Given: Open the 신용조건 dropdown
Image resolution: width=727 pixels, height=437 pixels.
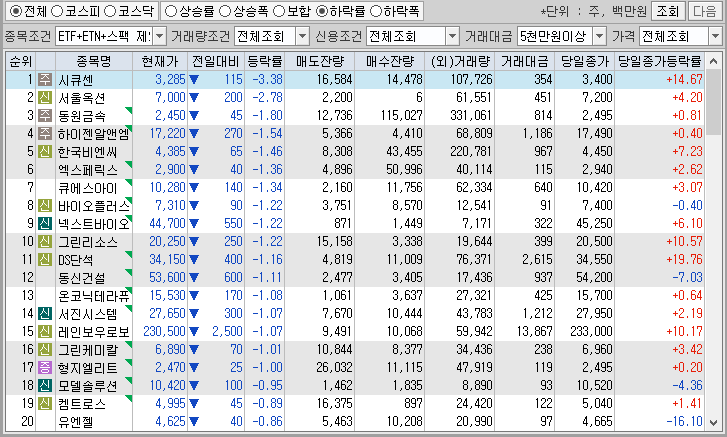Looking at the screenshot, I should (452, 36).
